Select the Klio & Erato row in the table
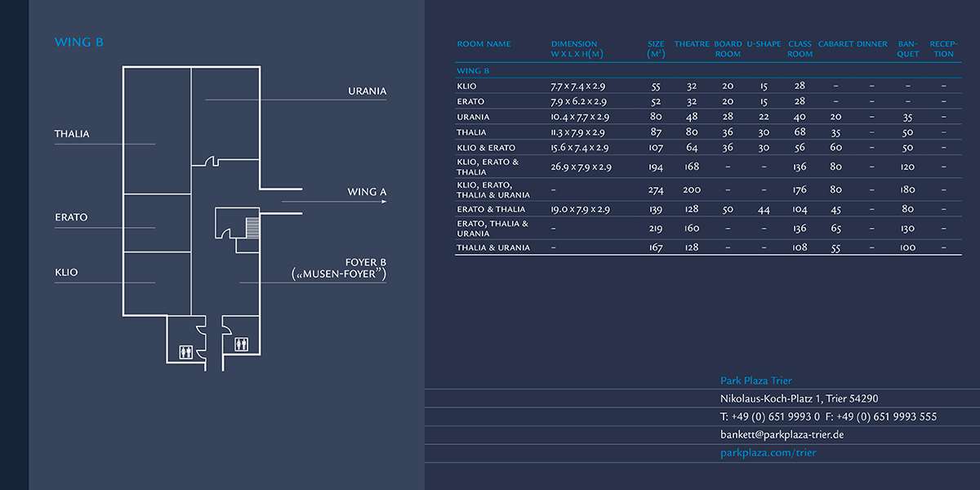The width and height of the screenshot is (980, 490). 486,148
